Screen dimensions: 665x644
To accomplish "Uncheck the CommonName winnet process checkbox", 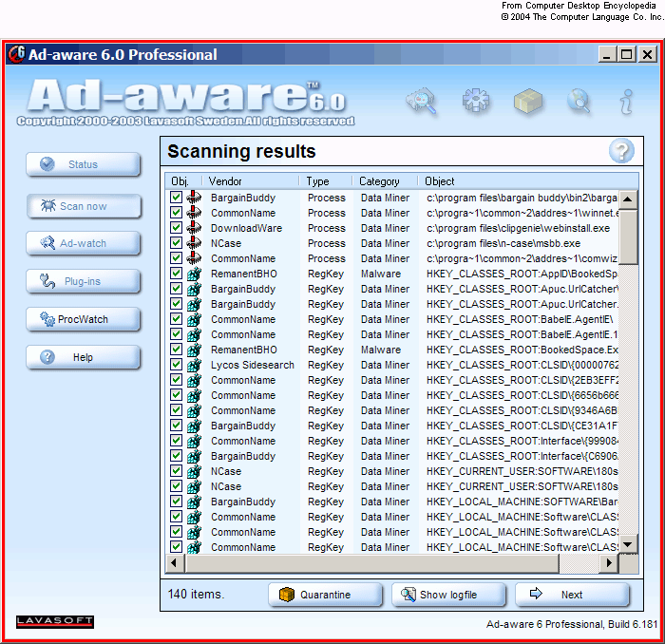I will (176, 213).
